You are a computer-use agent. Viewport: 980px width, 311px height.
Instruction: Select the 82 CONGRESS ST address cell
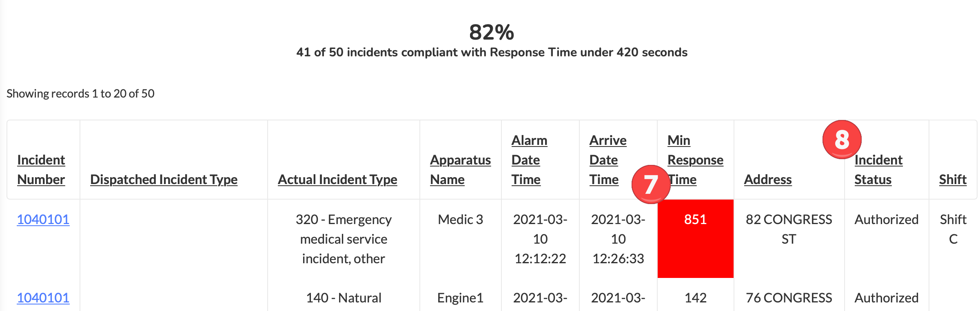tap(789, 229)
